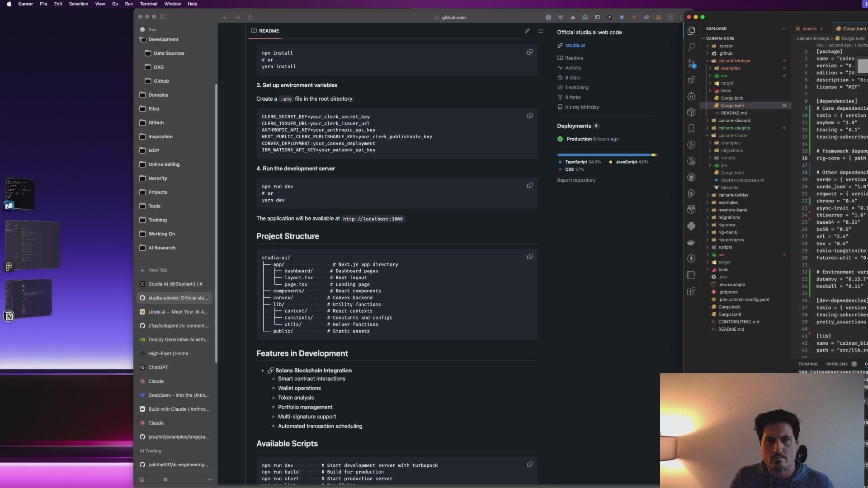The width and height of the screenshot is (868, 488).
Task: Open Source Control view with badge in Cursor
Action: click(691, 64)
